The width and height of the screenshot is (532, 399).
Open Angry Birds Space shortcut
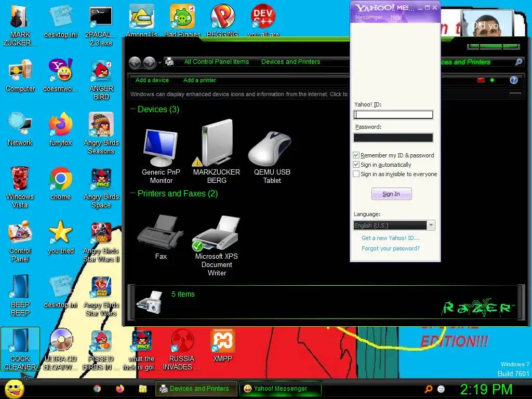pos(101,188)
